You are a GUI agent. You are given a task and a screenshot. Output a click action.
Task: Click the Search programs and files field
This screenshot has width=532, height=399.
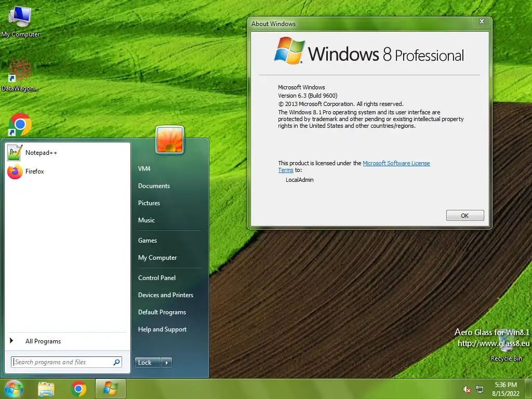tap(66, 362)
